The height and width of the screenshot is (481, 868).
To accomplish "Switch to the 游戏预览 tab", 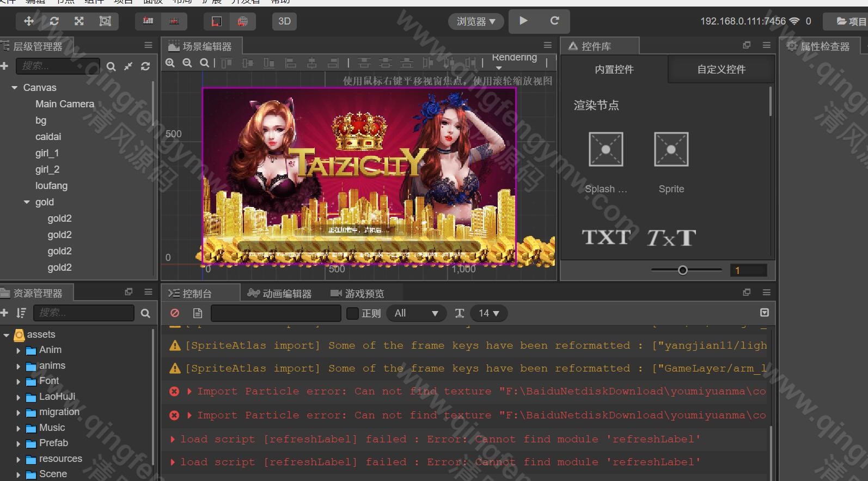I will click(x=357, y=294).
